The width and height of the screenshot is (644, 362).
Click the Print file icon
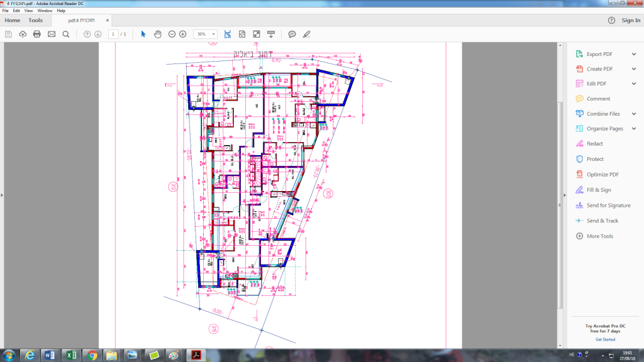(37, 34)
